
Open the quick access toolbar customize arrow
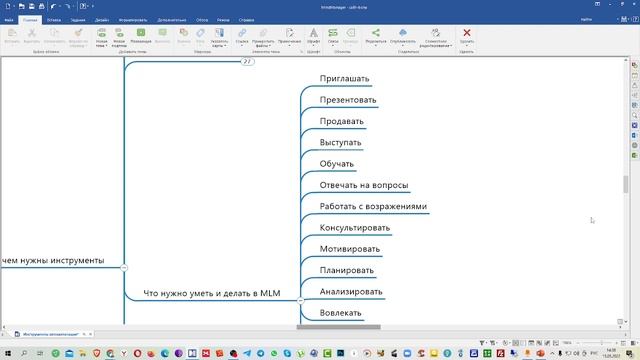[93, 6]
